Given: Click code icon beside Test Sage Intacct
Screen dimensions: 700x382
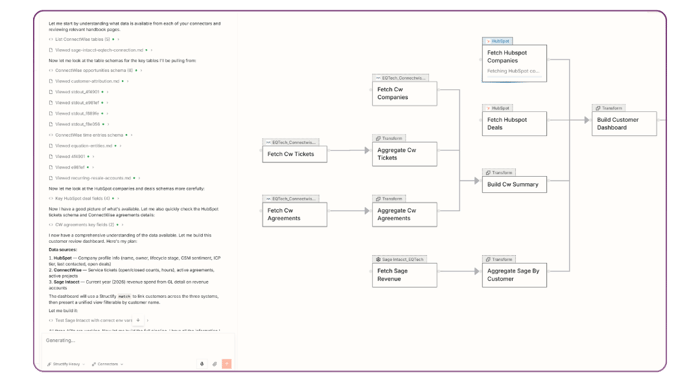Looking at the screenshot, I should click(x=51, y=320).
